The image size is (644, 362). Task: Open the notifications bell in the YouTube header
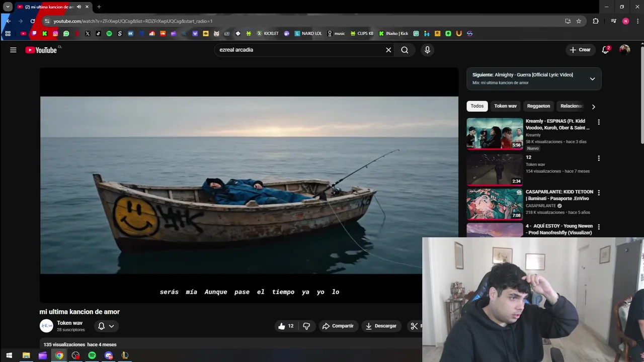(606, 50)
